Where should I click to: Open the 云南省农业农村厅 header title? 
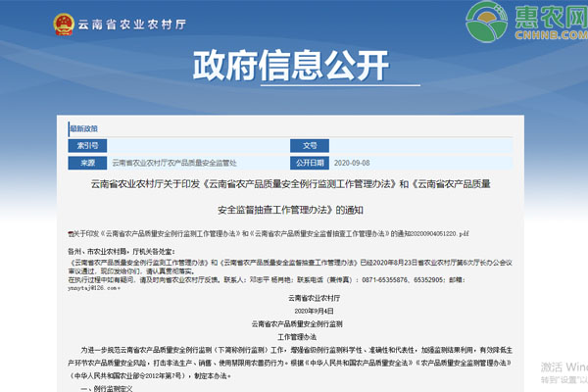pos(132,24)
